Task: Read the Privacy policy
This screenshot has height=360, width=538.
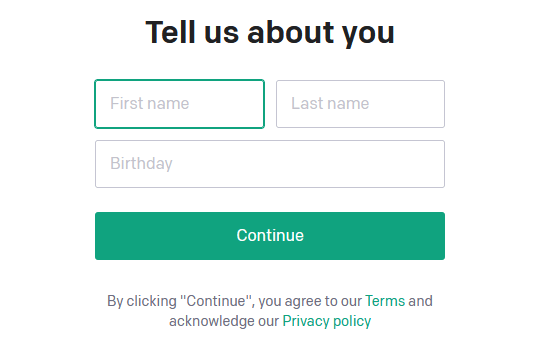Action: pos(327,321)
